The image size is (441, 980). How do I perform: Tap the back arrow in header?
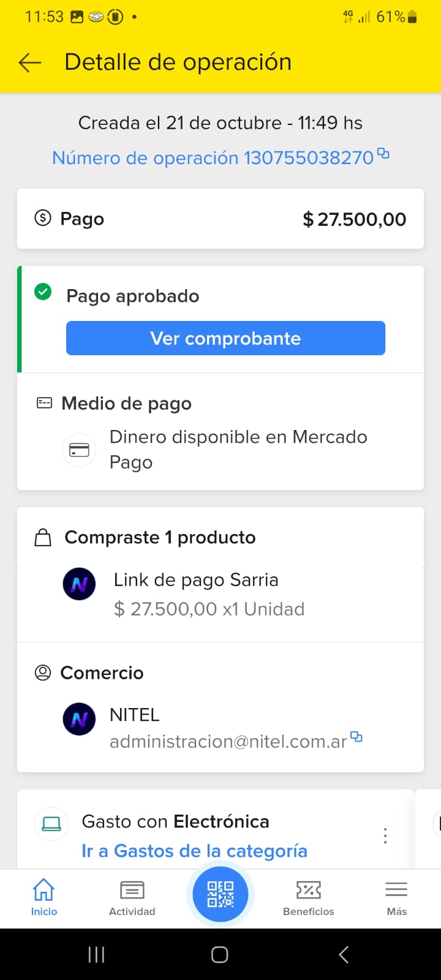(x=29, y=62)
